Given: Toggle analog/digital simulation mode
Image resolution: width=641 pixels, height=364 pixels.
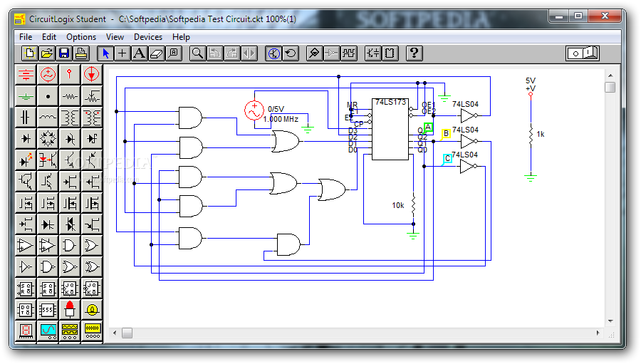Looking at the screenshot, I should pos(273,53).
